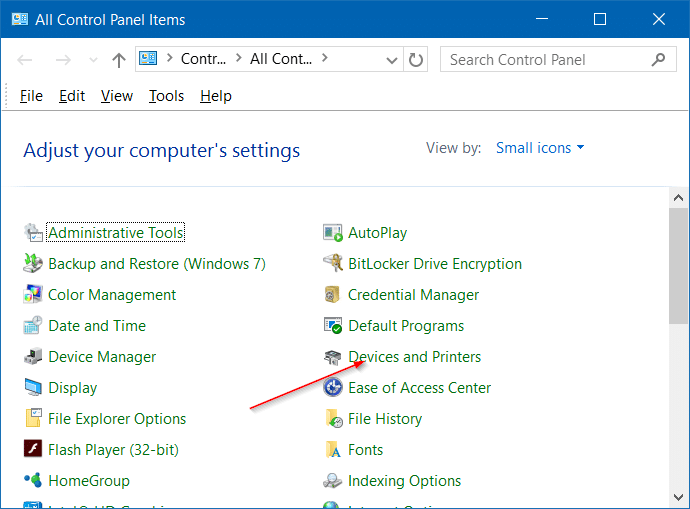Click the File Explorer Options icon
Viewport: 690px width, 509px height.
33,418
